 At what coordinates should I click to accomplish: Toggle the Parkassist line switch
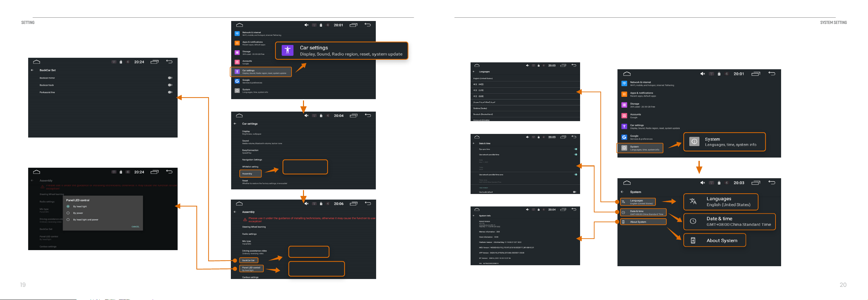click(x=170, y=92)
